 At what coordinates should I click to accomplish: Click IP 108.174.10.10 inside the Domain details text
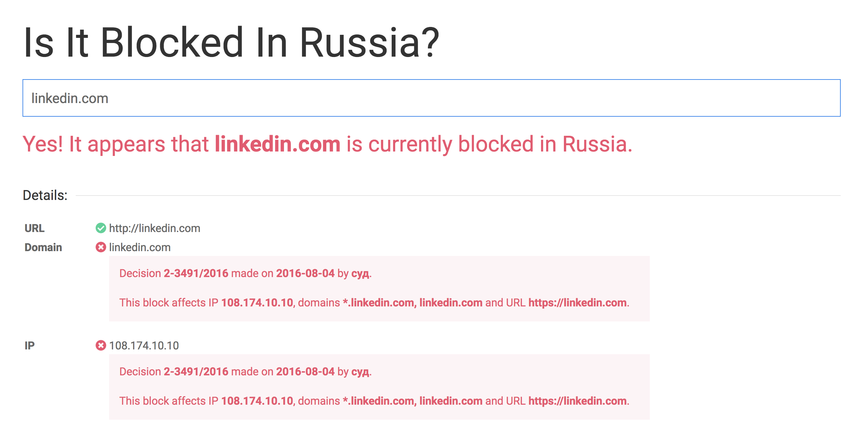click(256, 302)
